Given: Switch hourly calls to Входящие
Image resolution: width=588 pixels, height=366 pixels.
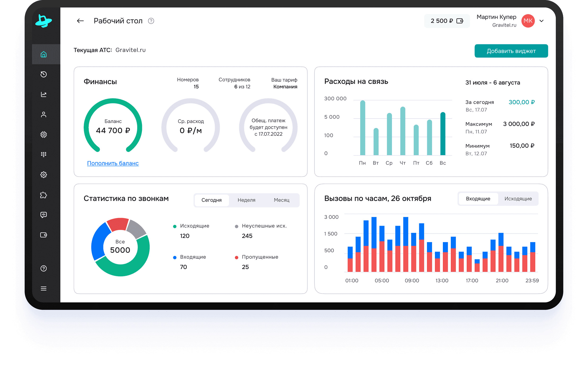Looking at the screenshot, I should click(478, 199).
